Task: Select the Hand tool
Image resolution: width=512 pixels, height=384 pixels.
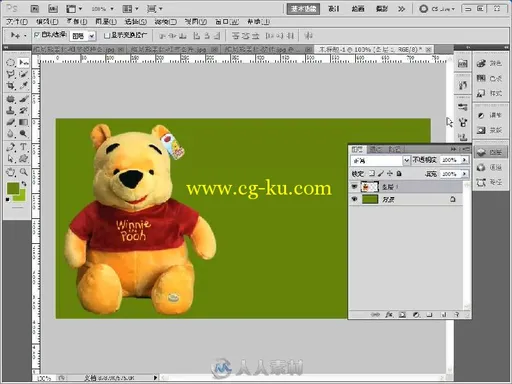Action: coord(11,172)
